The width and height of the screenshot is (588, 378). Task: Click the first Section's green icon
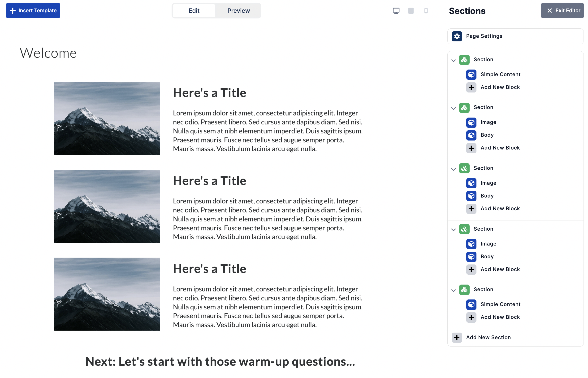click(464, 60)
